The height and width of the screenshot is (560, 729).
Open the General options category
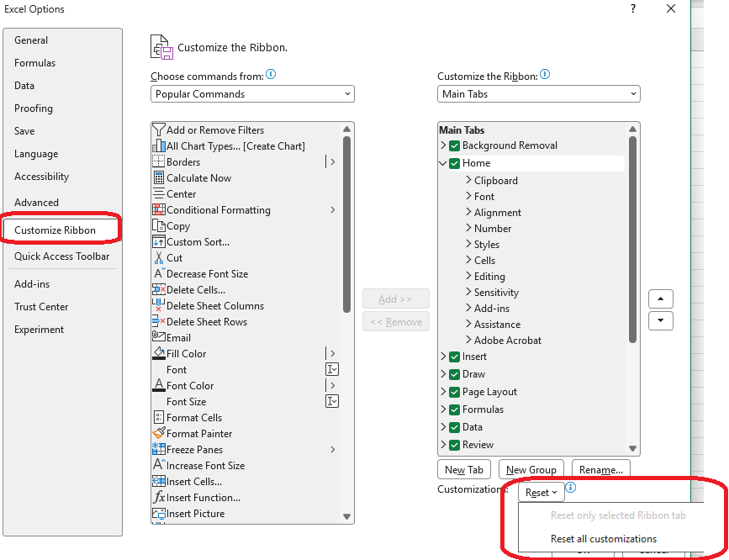click(62, 40)
